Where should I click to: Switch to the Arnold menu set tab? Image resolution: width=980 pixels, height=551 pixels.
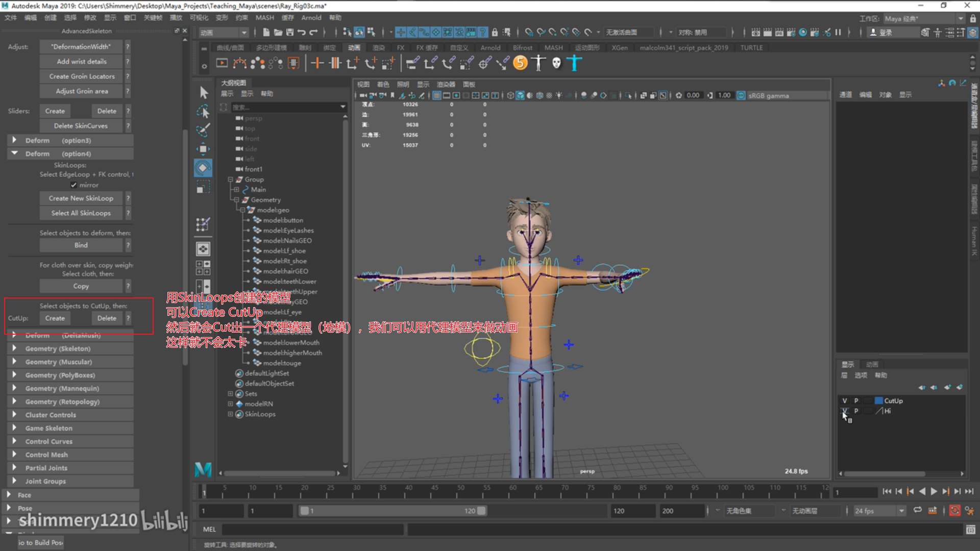tap(490, 47)
